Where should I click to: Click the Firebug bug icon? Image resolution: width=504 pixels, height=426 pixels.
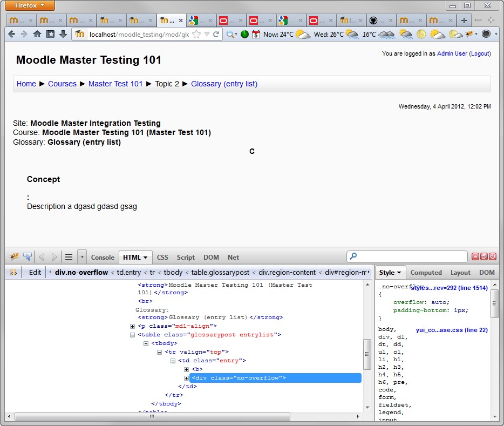14,257
